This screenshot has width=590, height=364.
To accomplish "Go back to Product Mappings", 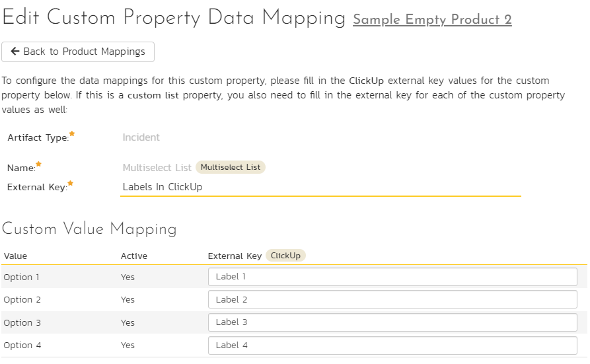I will click(78, 52).
